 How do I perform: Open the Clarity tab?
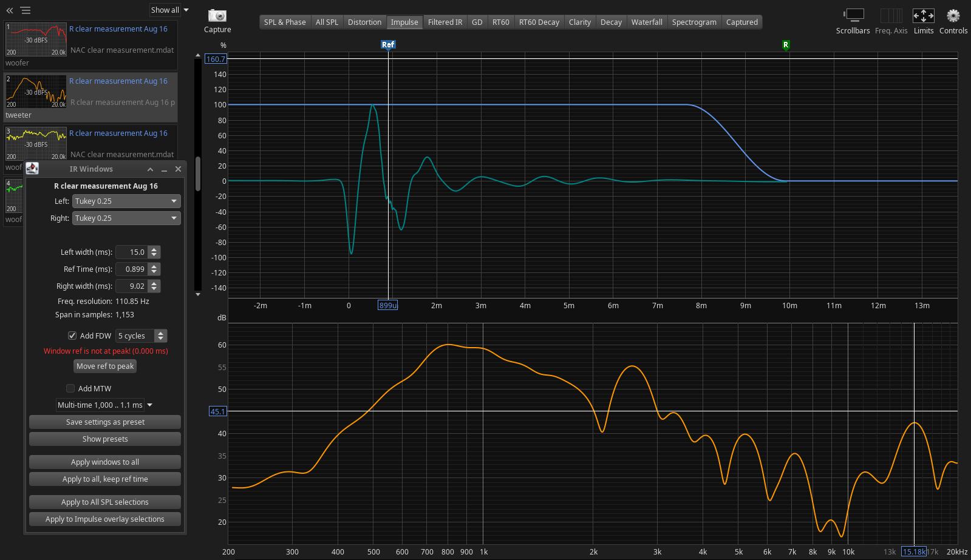pos(580,22)
